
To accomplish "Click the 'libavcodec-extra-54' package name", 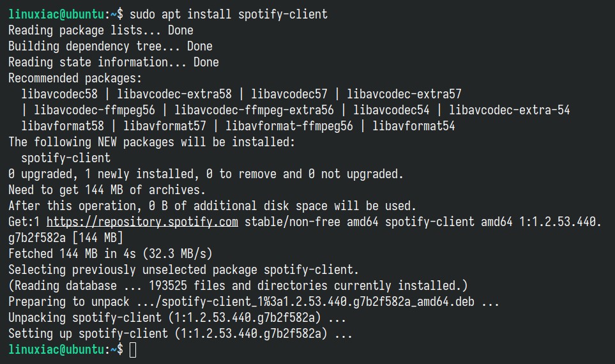I will pos(509,110).
